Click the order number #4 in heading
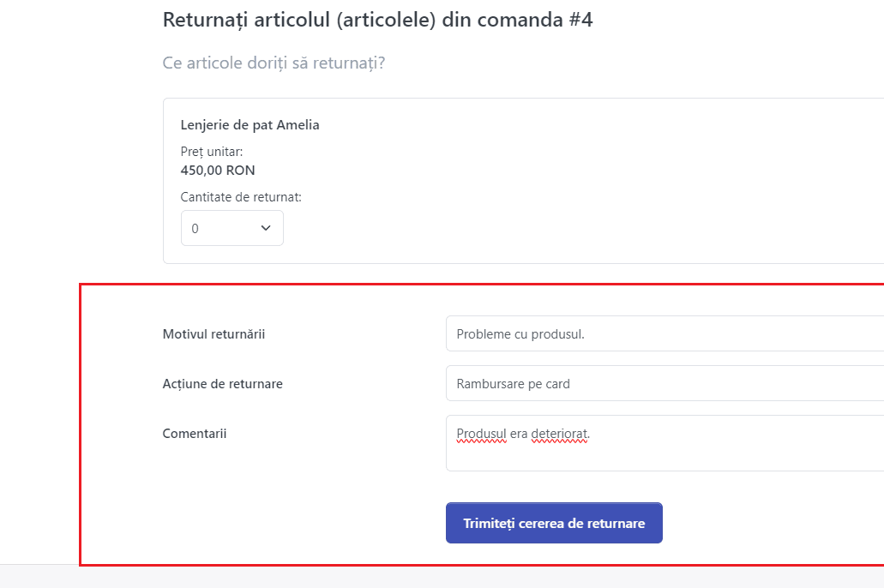Viewport: 884px width, 588px height. tap(580, 20)
